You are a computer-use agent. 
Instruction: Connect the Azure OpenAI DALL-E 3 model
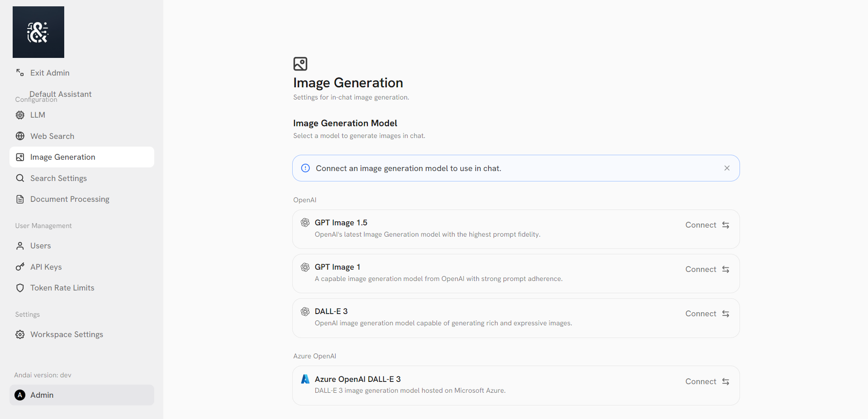(707, 381)
